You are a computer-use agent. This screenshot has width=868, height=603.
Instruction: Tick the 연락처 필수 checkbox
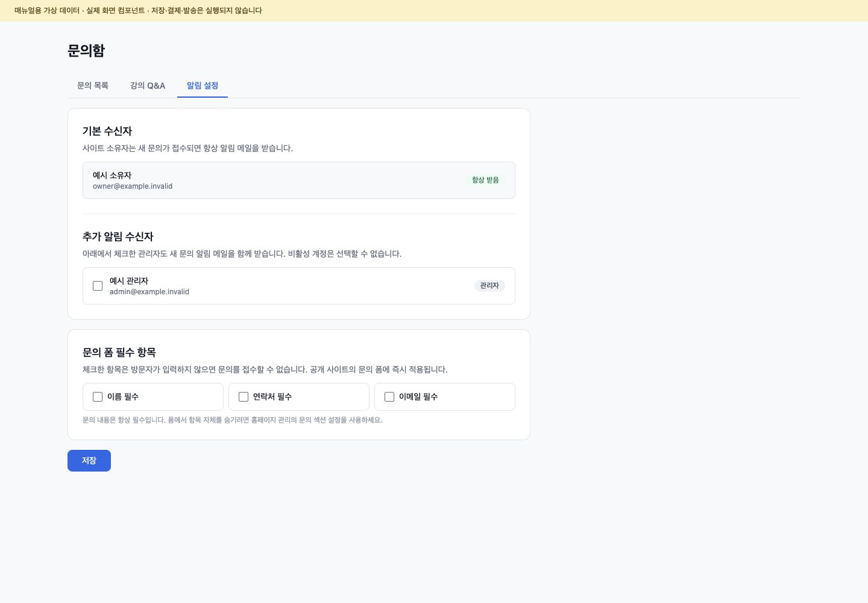coord(244,397)
